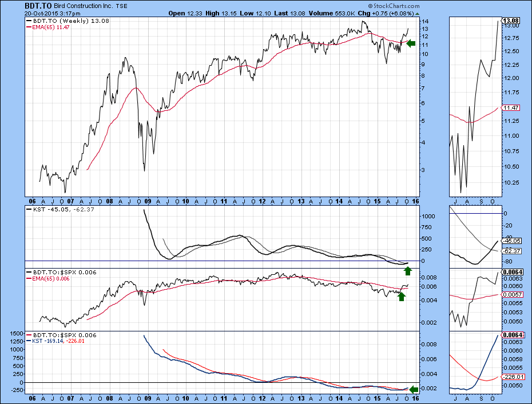
Task: Click the -226.01 KST signal value tag
Action: click(x=513, y=377)
